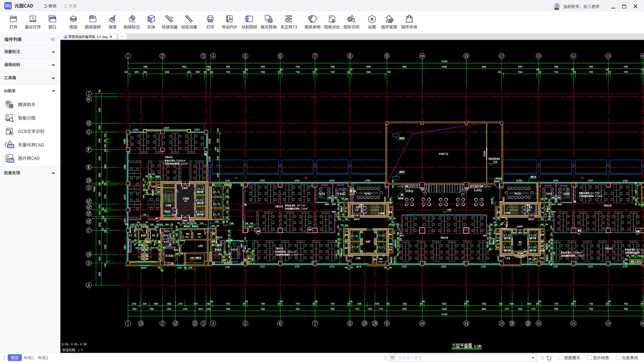
Task: Select the 快速测量 quick measure tool
Action: (x=169, y=22)
